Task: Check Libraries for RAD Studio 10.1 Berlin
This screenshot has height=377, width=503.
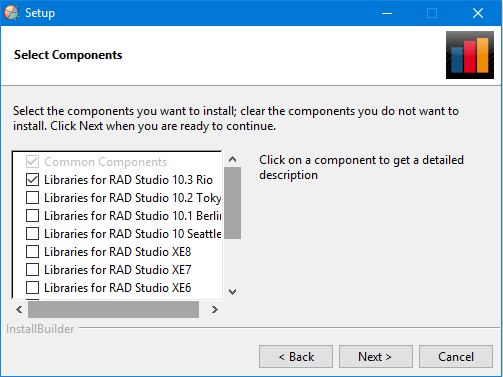Action: click(32, 216)
